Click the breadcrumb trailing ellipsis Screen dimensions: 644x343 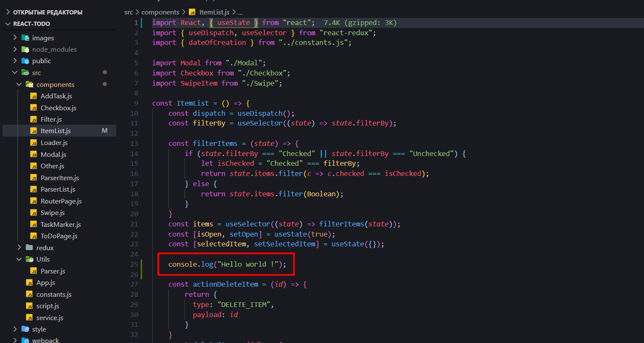point(241,12)
